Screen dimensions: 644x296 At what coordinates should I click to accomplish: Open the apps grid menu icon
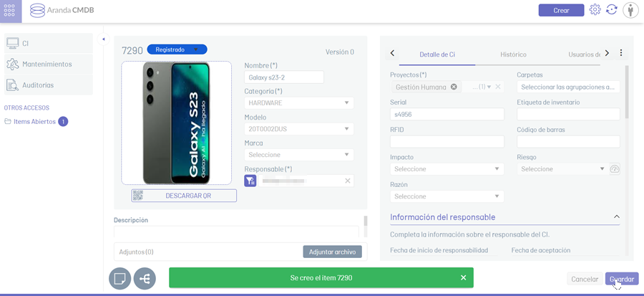(9, 11)
